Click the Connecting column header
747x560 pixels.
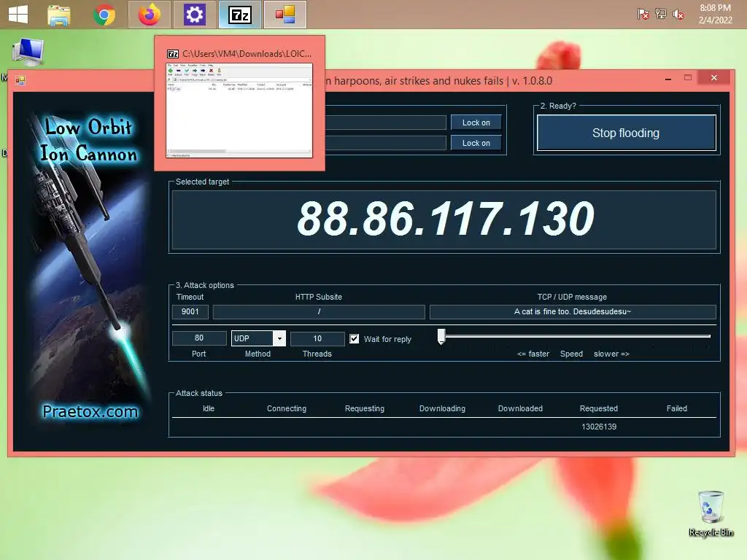[x=286, y=408]
